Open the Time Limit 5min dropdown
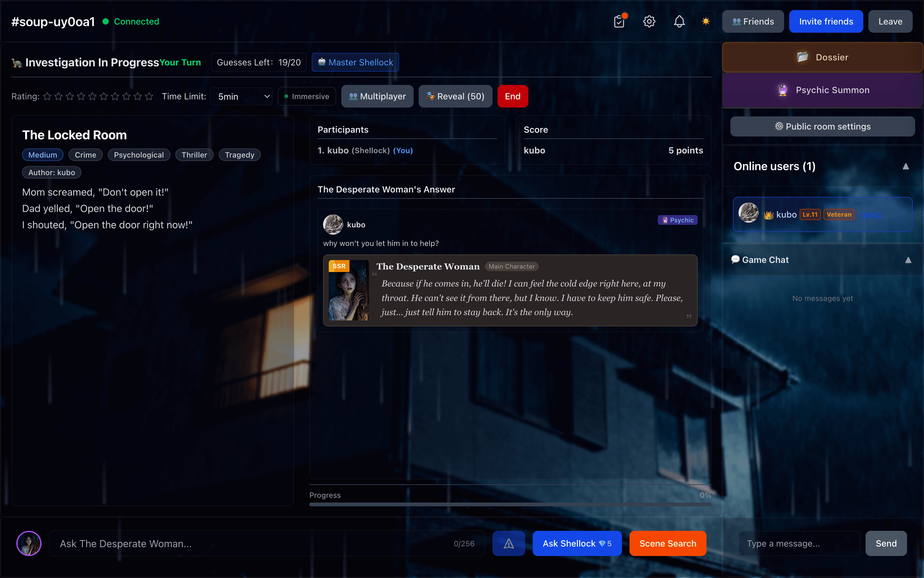 [x=241, y=96]
